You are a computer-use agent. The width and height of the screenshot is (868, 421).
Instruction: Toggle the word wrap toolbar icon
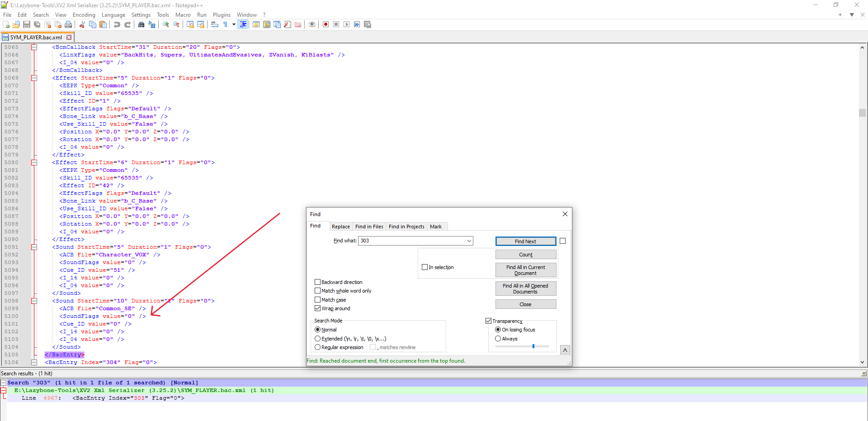point(215,24)
